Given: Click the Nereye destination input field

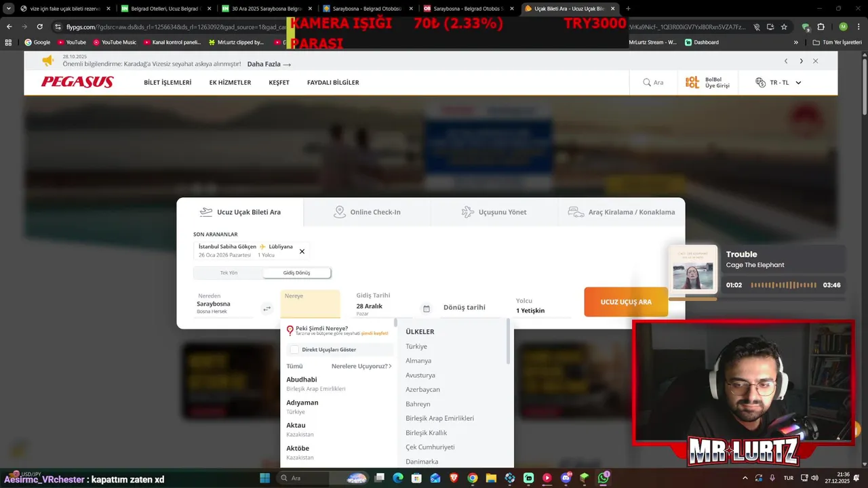Looking at the screenshot, I should [310, 304].
